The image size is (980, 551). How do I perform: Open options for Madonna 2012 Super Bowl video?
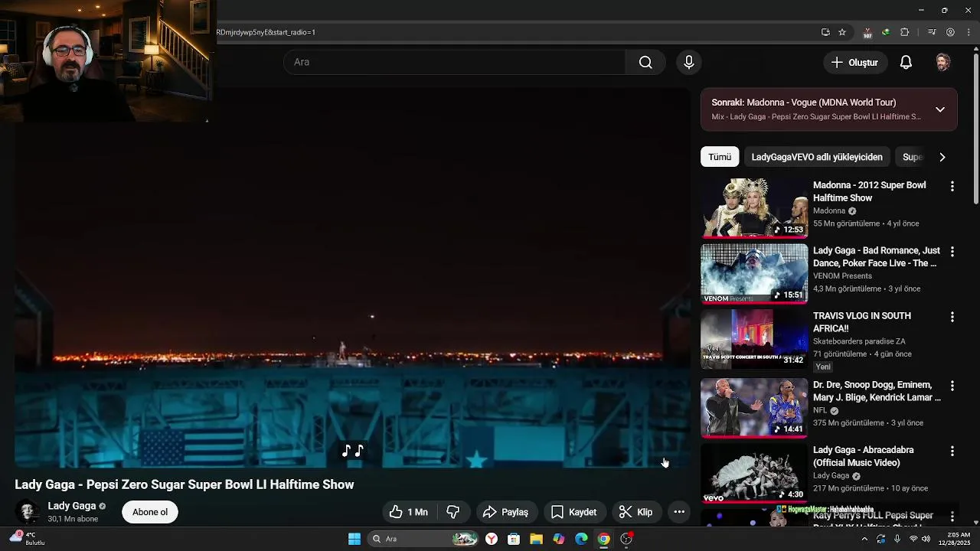pyautogui.click(x=952, y=186)
